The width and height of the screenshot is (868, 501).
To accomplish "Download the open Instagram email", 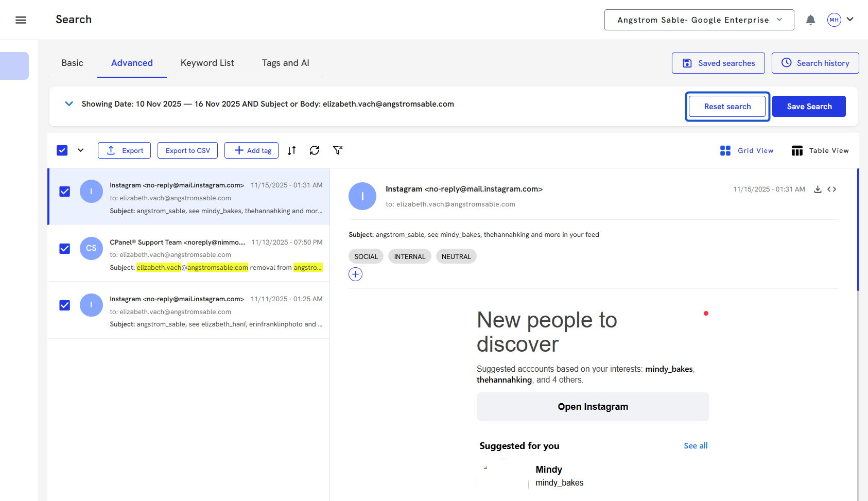I will coord(818,189).
